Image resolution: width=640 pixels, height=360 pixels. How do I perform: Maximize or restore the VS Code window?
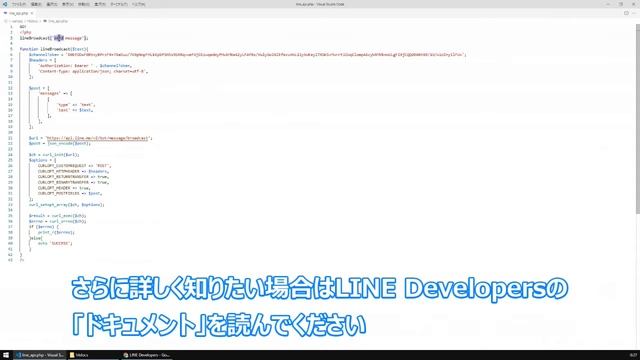click(621, 4)
